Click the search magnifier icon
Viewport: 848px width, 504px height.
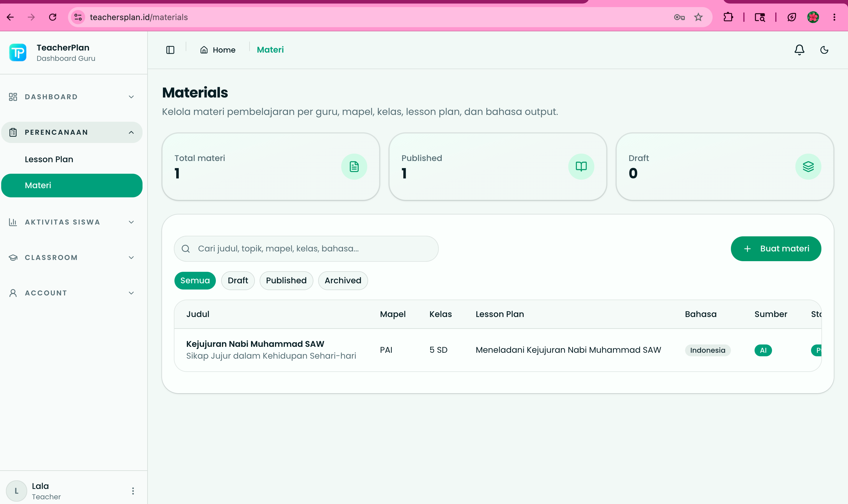click(186, 249)
